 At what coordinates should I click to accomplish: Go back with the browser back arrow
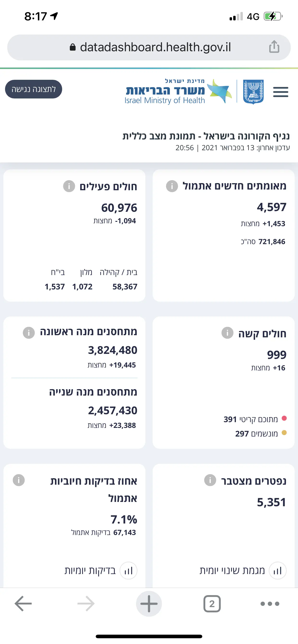(23, 604)
